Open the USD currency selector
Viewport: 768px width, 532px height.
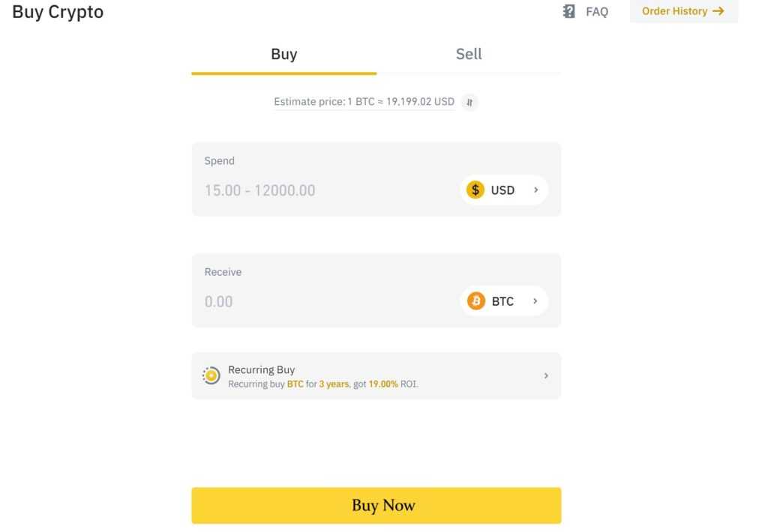click(502, 190)
